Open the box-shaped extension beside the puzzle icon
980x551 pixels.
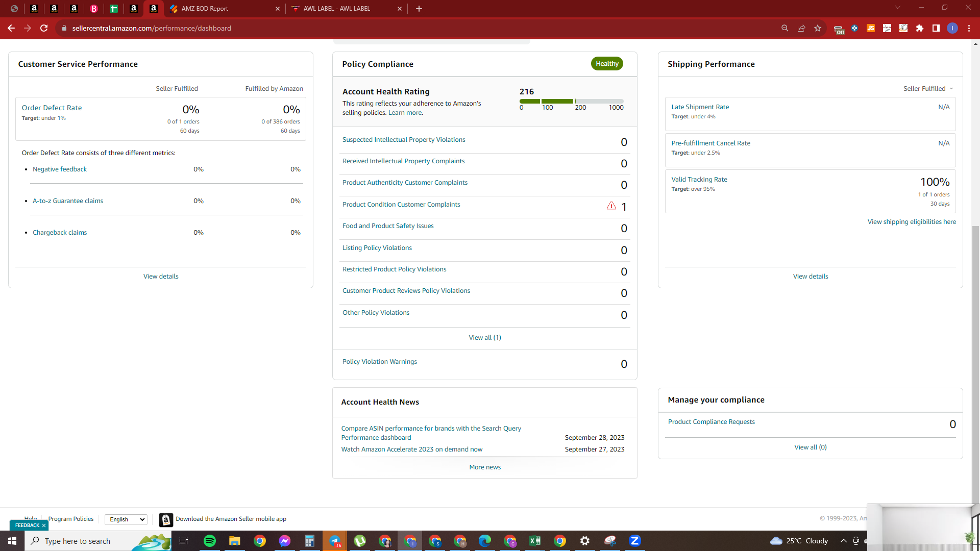click(903, 28)
